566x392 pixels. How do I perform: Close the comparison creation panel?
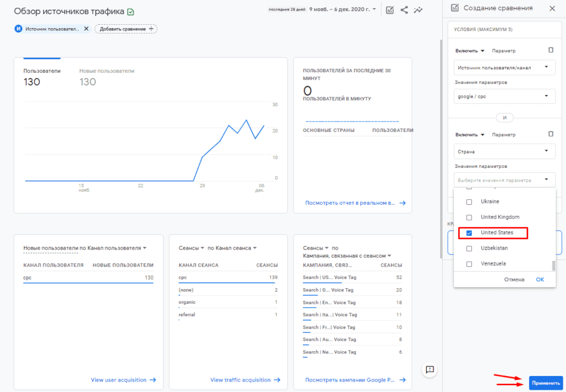point(552,8)
